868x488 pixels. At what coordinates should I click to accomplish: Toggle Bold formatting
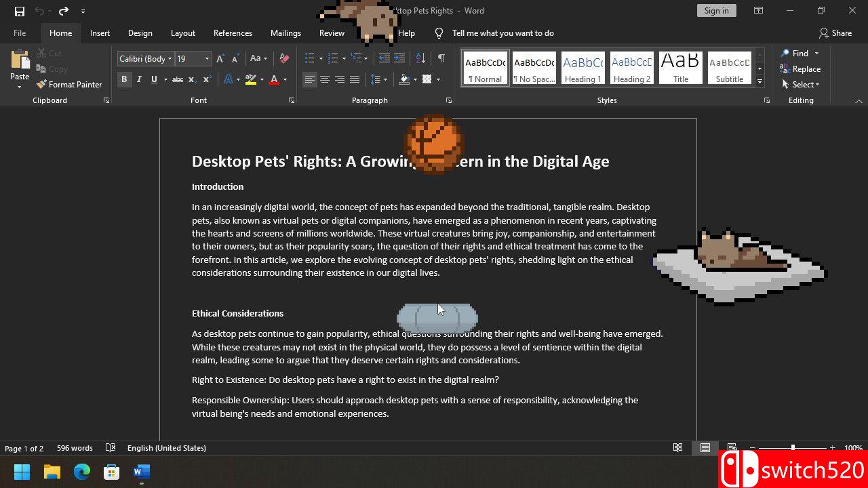click(124, 79)
